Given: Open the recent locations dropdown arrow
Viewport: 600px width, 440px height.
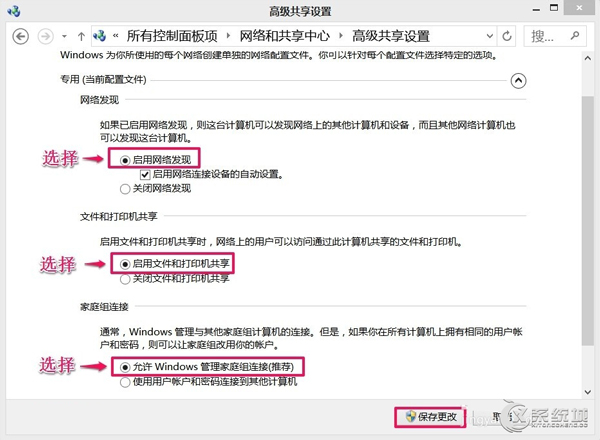Looking at the screenshot, I should pos(64,37).
